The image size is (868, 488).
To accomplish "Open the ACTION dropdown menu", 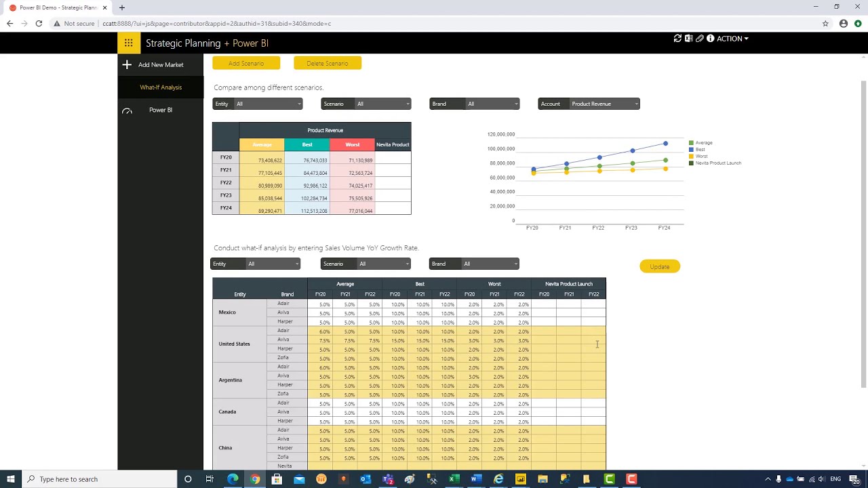I will (x=732, y=39).
